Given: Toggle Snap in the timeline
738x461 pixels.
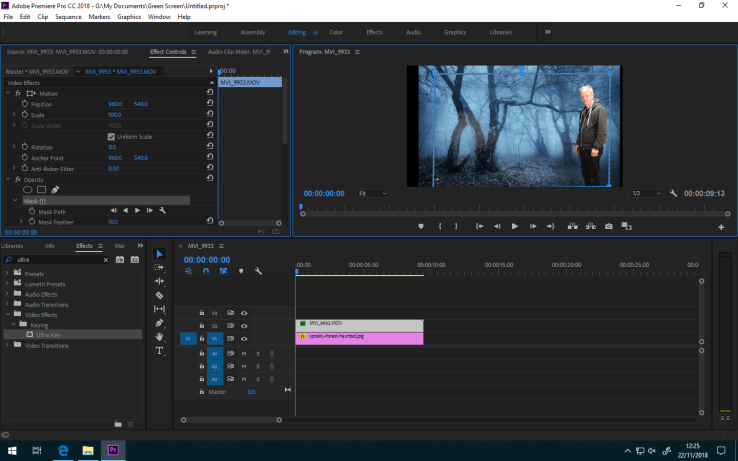Looking at the screenshot, I should [x=206, y=271].
